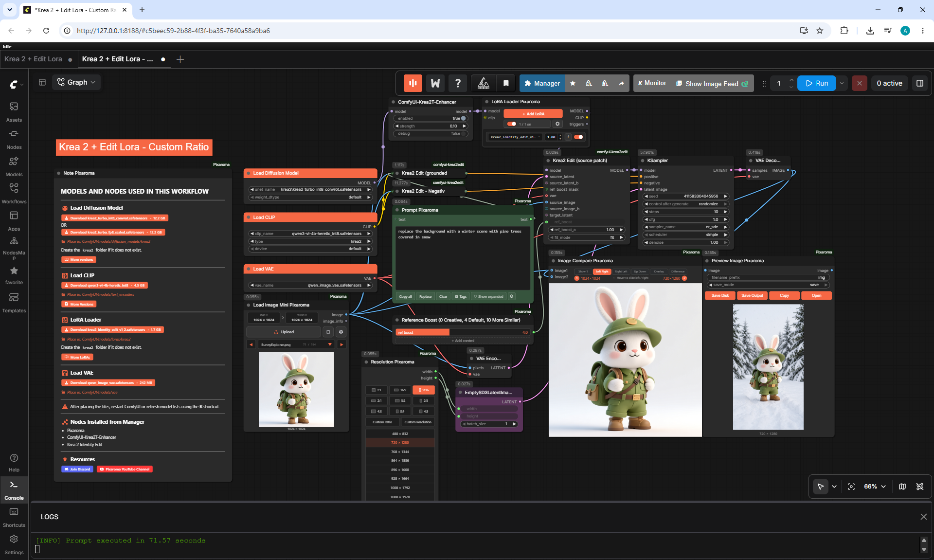
Task: Open the Help question-mark sidebar item
Action: click(x=14, y=463)
